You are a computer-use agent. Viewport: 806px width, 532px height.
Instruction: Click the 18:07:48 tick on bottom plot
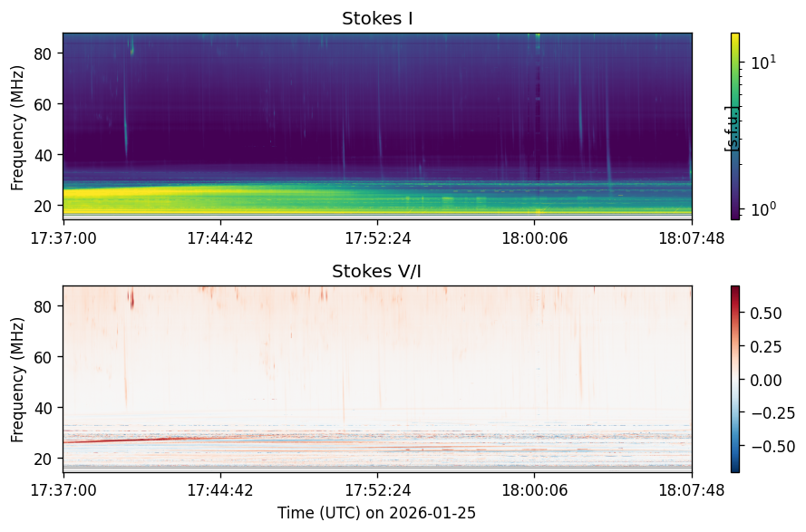[692, 489]
